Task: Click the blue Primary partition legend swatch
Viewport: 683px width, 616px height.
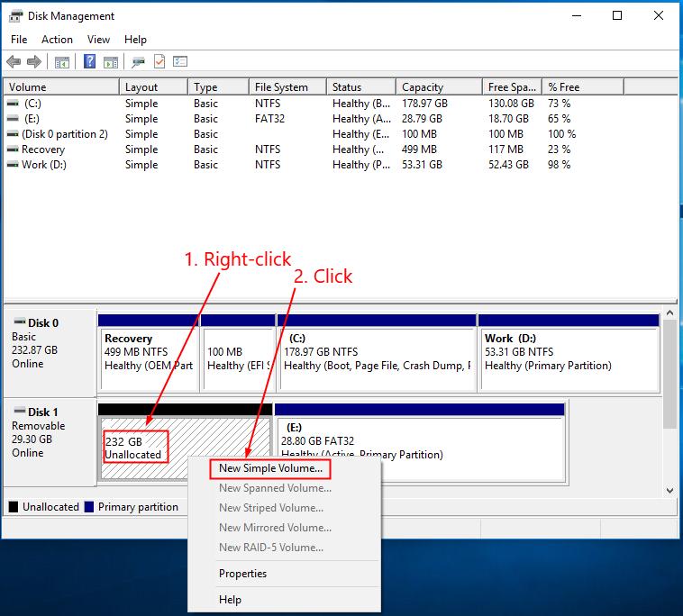Action: click(89, 507)
